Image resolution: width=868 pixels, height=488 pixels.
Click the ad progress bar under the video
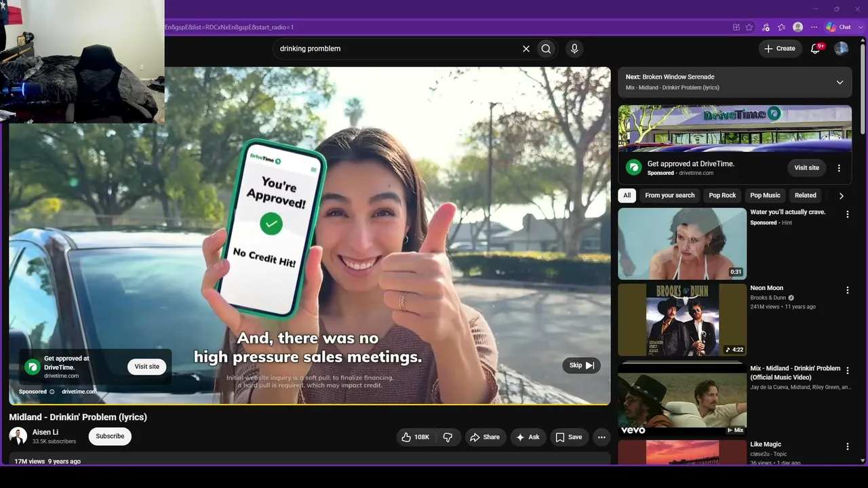(x=310, y=405)
